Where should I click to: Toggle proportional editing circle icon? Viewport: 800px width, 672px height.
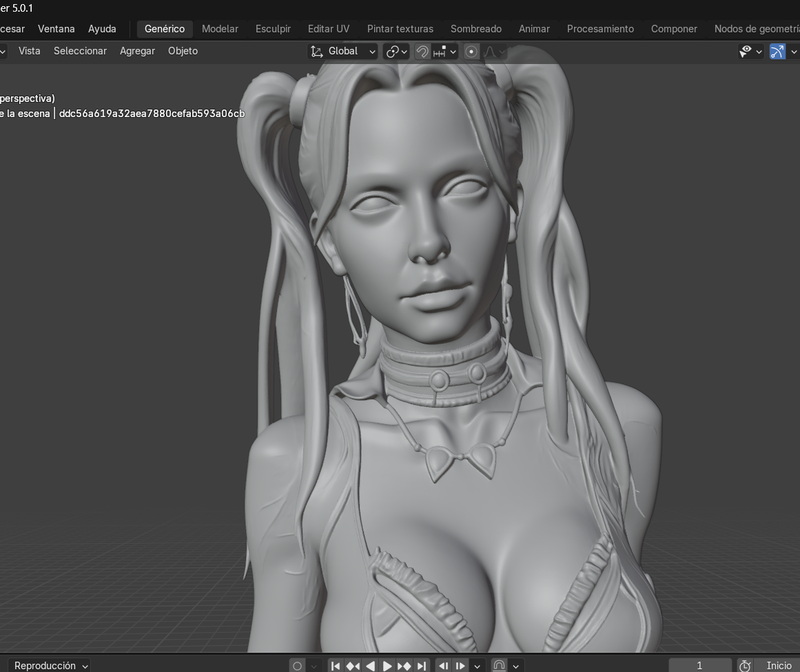coord(471,52)
